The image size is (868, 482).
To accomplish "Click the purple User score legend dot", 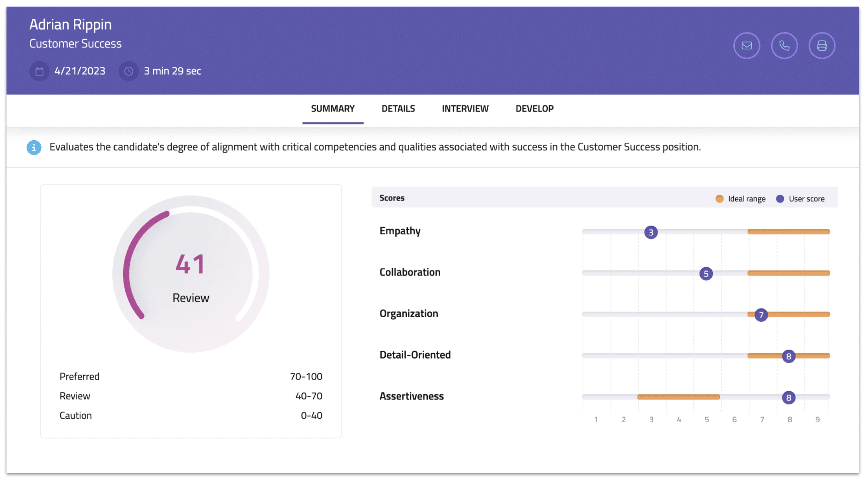I will click(x=780, y=199).
